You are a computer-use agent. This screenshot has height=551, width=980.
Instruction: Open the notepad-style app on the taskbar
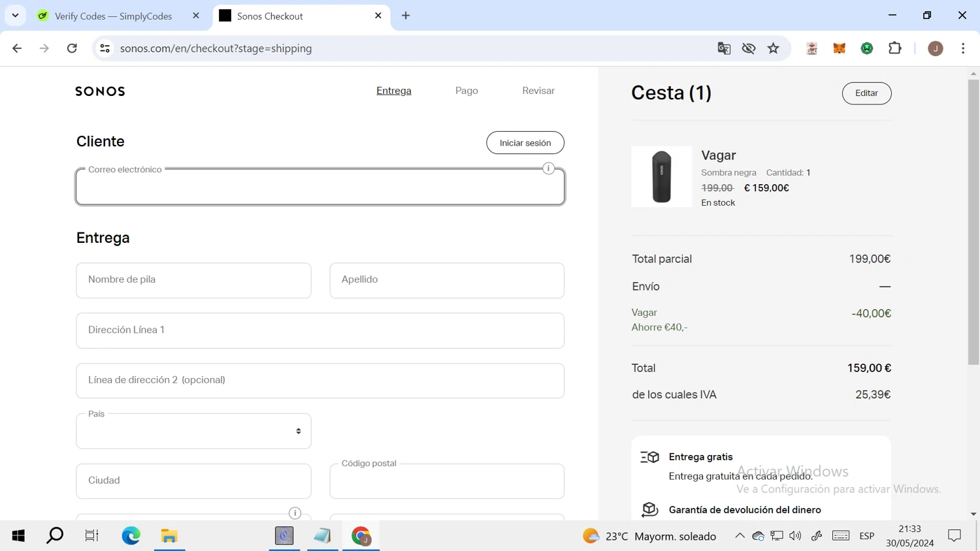[x=323, y=536]
